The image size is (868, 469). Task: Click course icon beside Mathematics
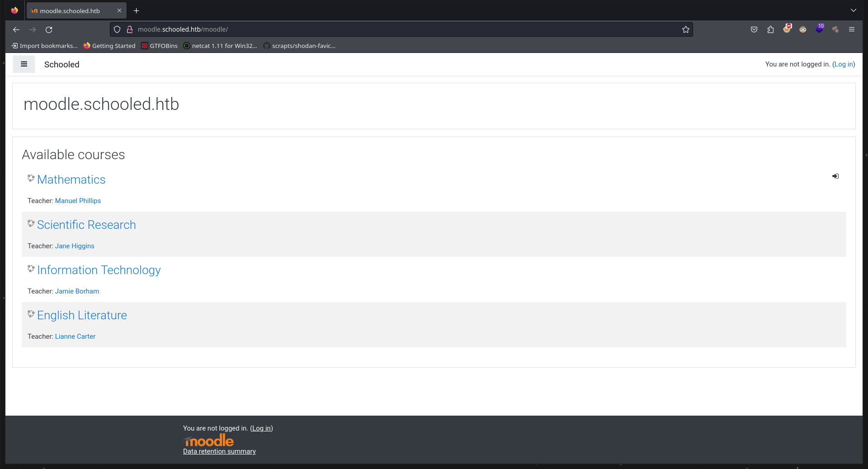point(31,178)
